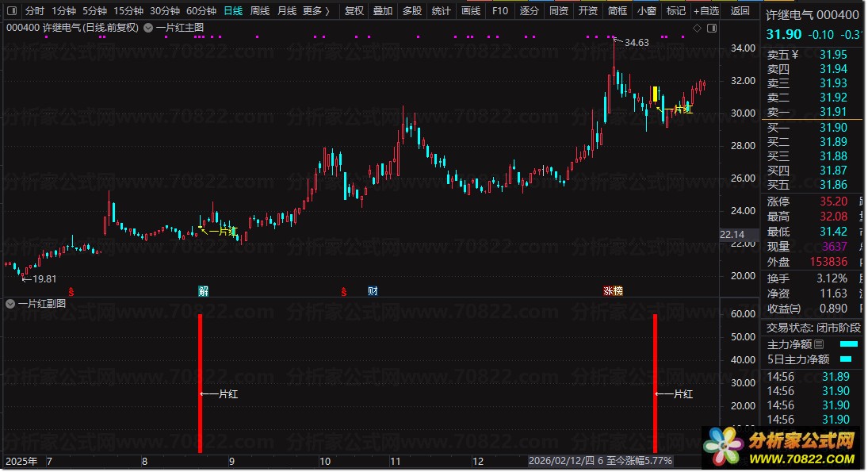Click the second red 一片红 signal bar
868x472 pixels.
tap(656, 383)
